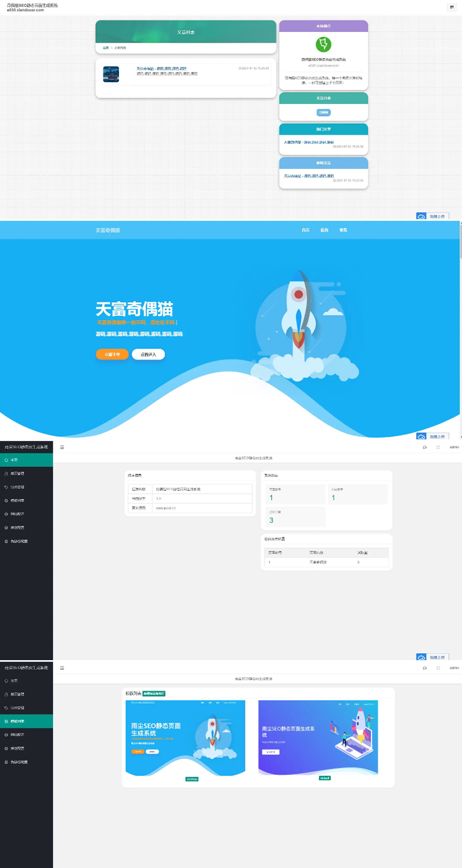The image size is (462, 868).
Task: Click the breadcrumb 首页 link above the article list
Action: point(105,49)
